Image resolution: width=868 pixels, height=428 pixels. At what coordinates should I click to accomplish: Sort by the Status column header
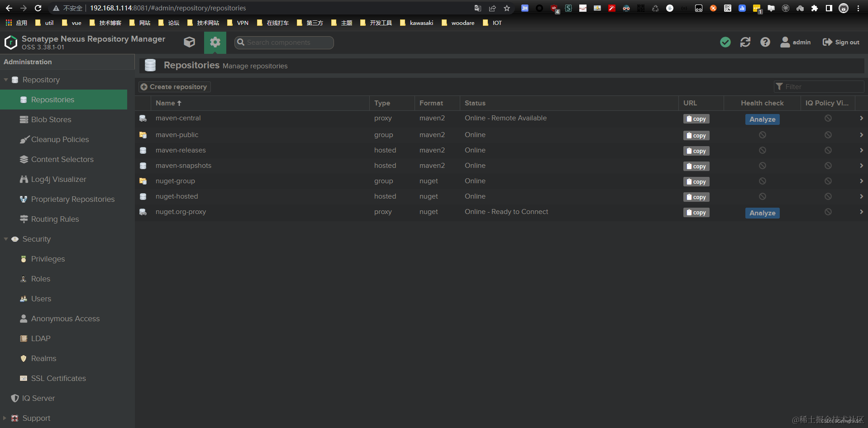click(569, 103)
